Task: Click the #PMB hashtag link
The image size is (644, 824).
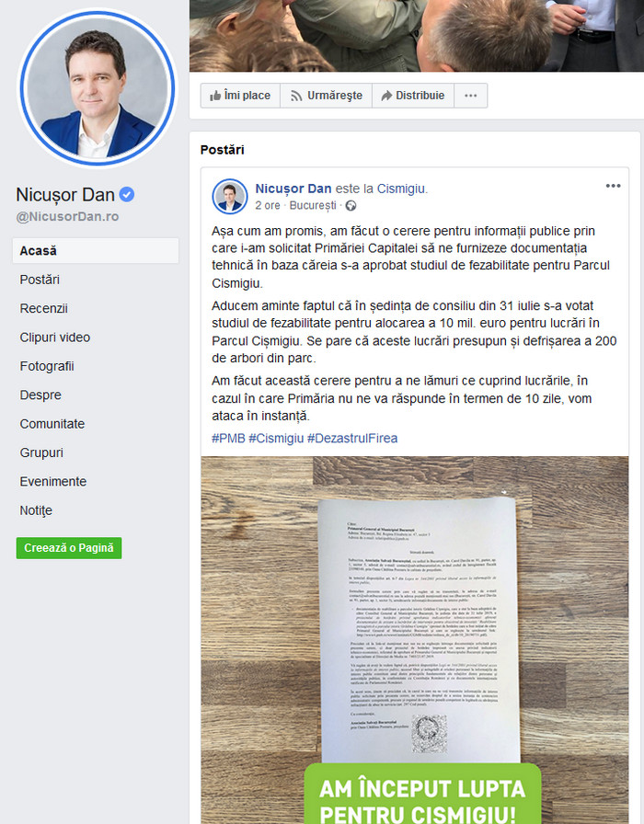Action: pos(228,439)
